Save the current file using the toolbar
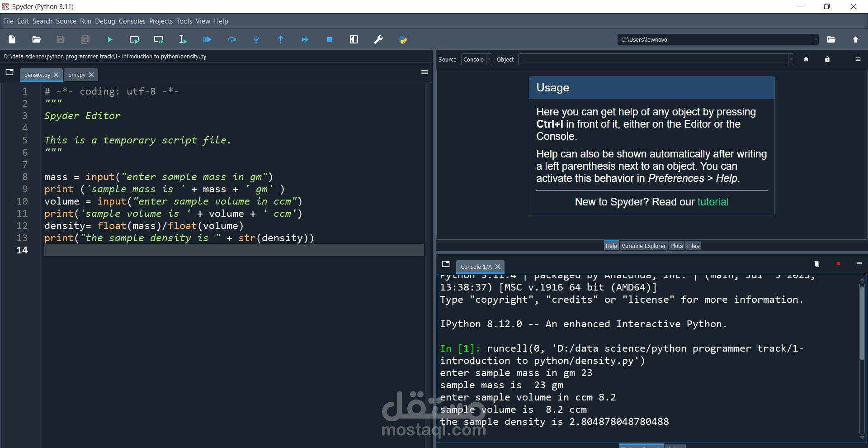 [x=61, y=40]
